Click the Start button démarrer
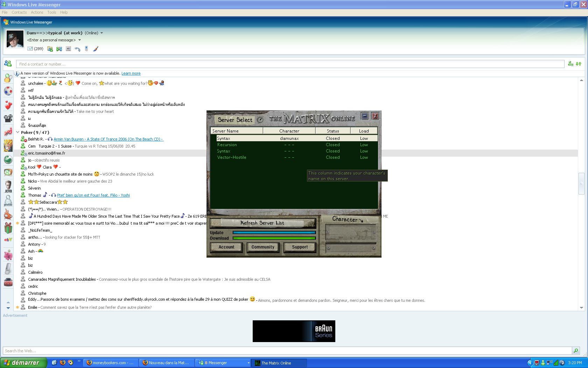The height and width of the screenshot is (368, 588). coord(23,363)
